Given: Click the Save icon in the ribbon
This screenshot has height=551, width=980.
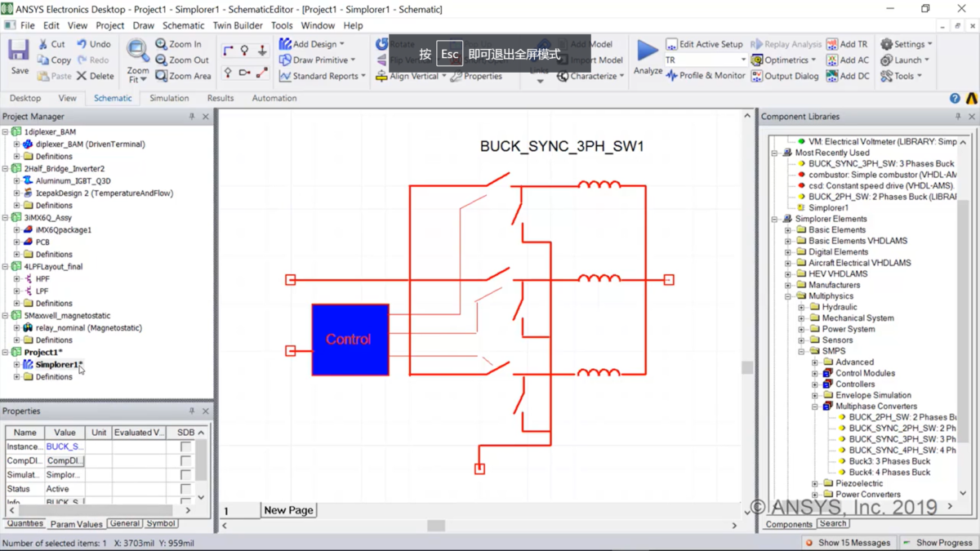Looking at the screenshot, I should (19, 51).
